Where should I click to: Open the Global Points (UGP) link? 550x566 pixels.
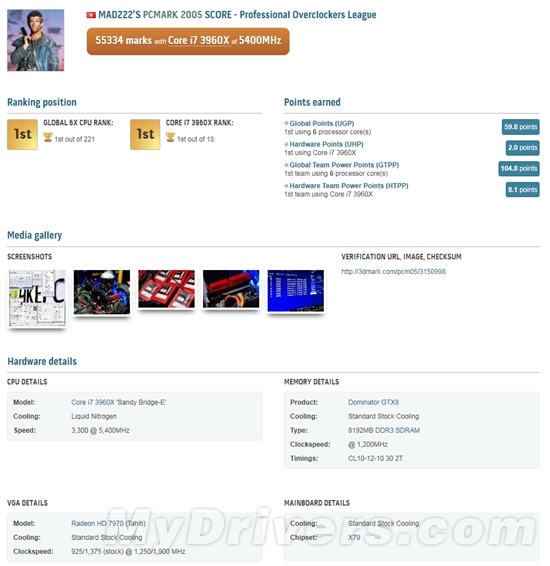(322, 123)
